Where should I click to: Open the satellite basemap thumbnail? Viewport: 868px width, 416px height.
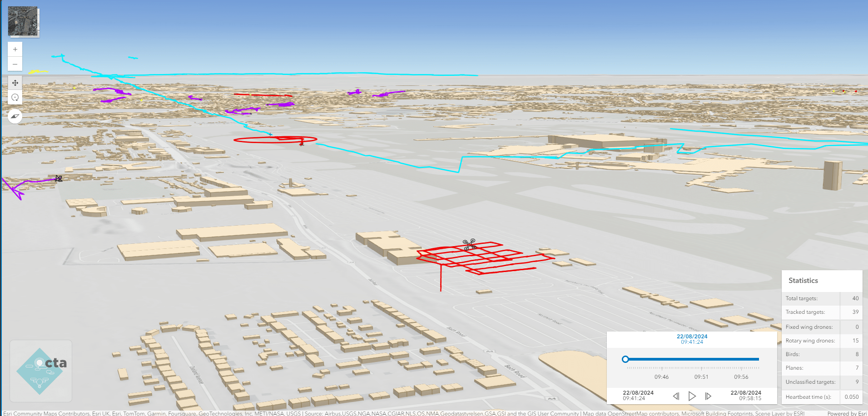click(x=23, y=21)
